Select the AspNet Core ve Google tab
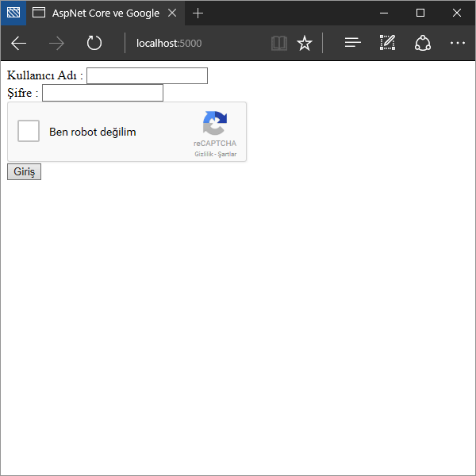This screenshot has height=476, width=476. 95,13
